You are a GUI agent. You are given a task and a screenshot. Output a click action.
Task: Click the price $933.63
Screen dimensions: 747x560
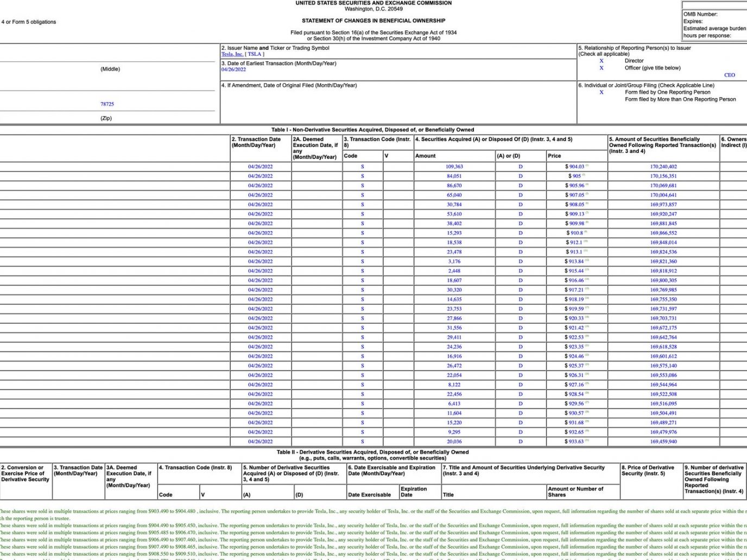(574, 442)
